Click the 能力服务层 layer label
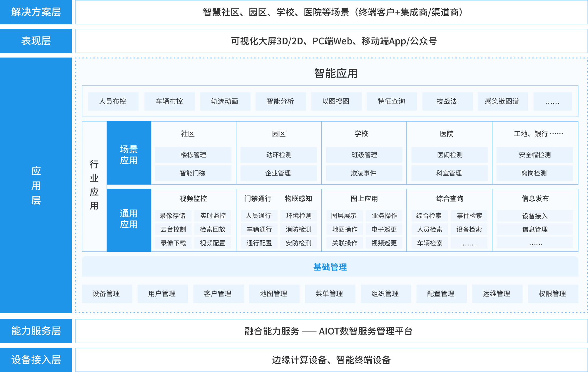 point(36,331)
